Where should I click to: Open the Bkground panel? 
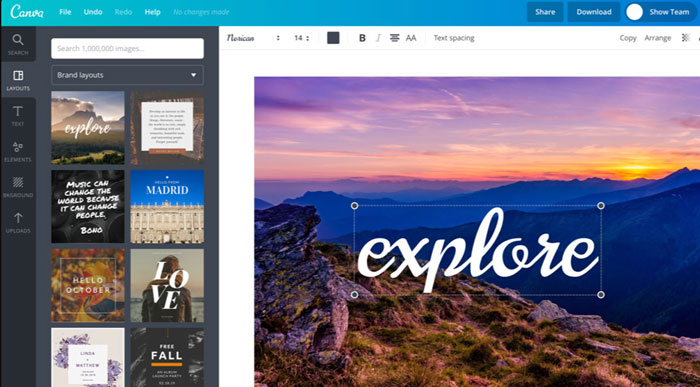18,187
